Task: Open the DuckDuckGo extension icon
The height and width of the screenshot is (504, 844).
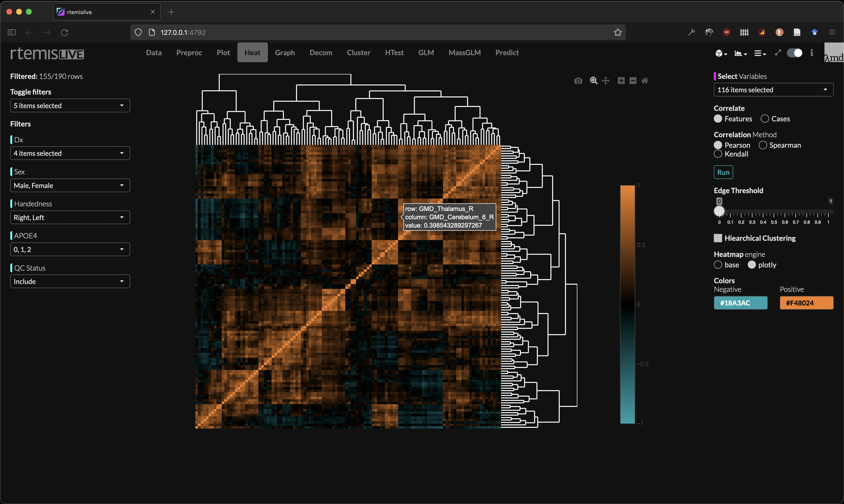Action: [780, 32]
